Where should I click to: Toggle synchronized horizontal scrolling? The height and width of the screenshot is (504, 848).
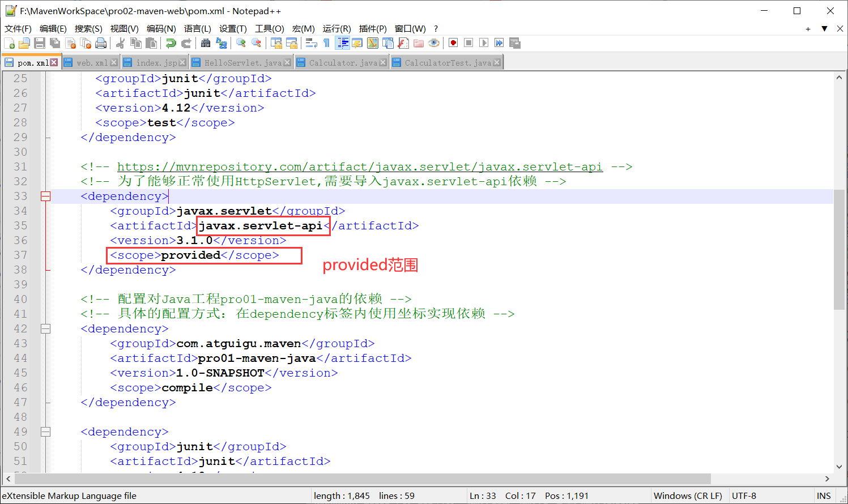(292, 43)
